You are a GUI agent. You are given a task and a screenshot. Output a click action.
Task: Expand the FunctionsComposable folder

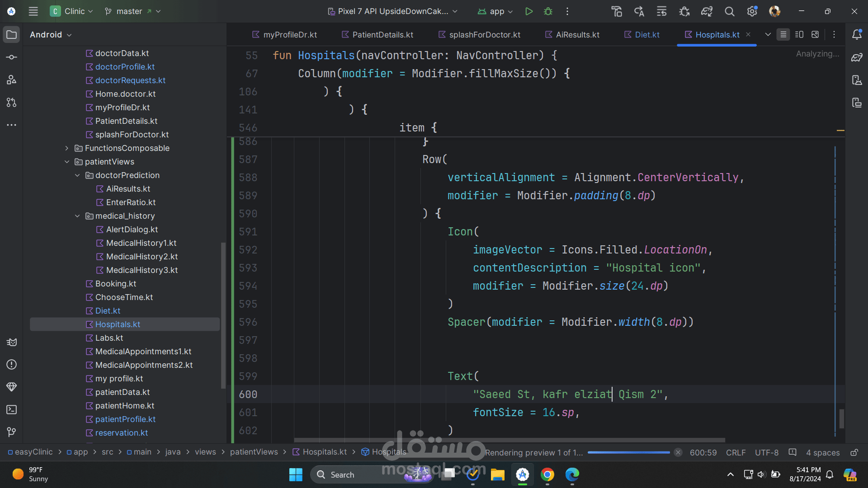point(67,148)
